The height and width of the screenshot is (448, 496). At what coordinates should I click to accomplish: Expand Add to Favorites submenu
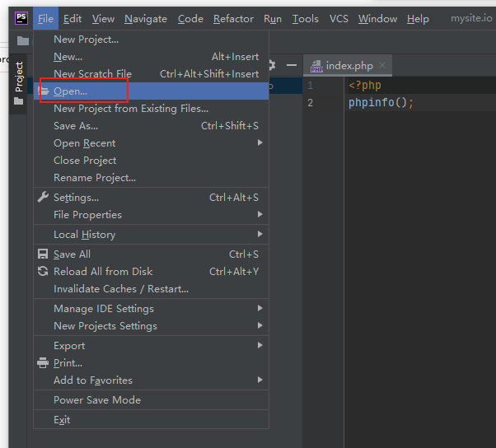[152, 380]
